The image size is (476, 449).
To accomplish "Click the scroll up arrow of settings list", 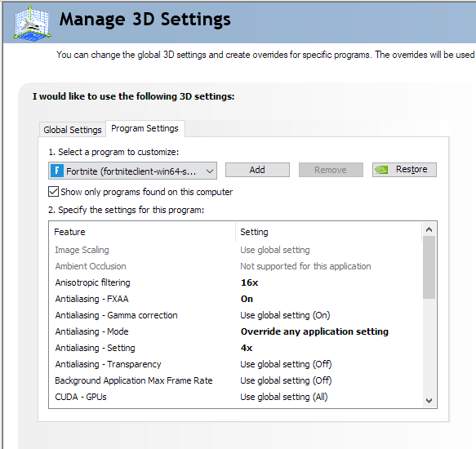I will tap(429, 230).
